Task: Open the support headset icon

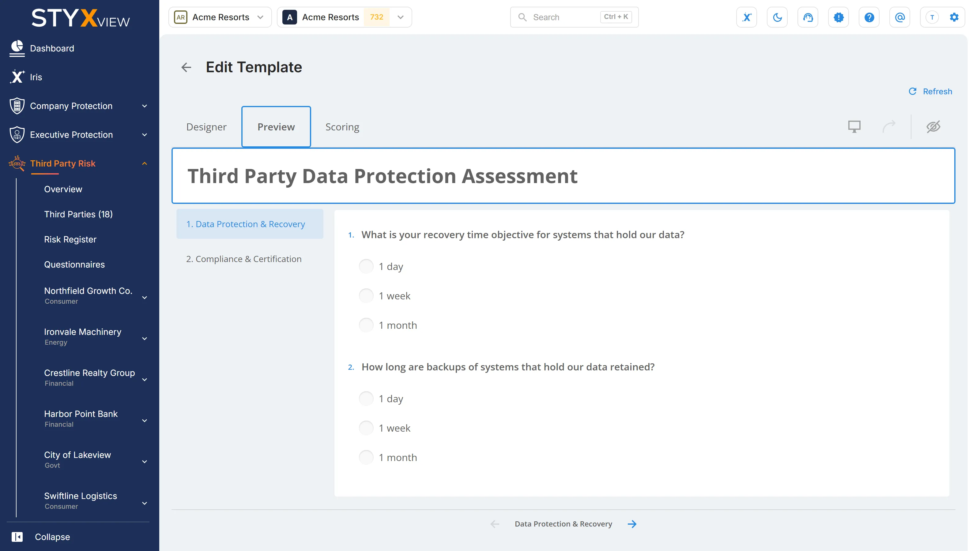Action: (808, 17)
